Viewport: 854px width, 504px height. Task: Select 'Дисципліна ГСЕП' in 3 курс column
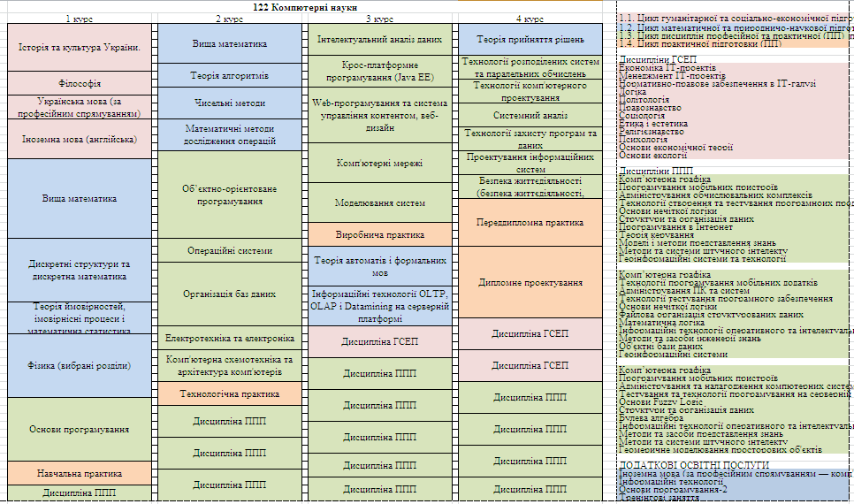click(x=379, y=341)
